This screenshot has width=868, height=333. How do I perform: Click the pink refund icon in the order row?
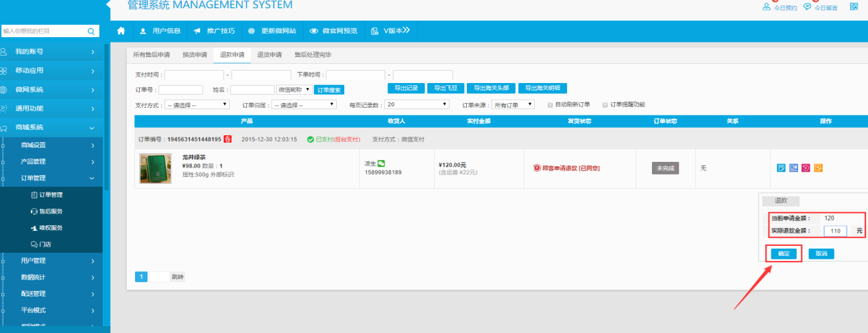pos(806,168)
